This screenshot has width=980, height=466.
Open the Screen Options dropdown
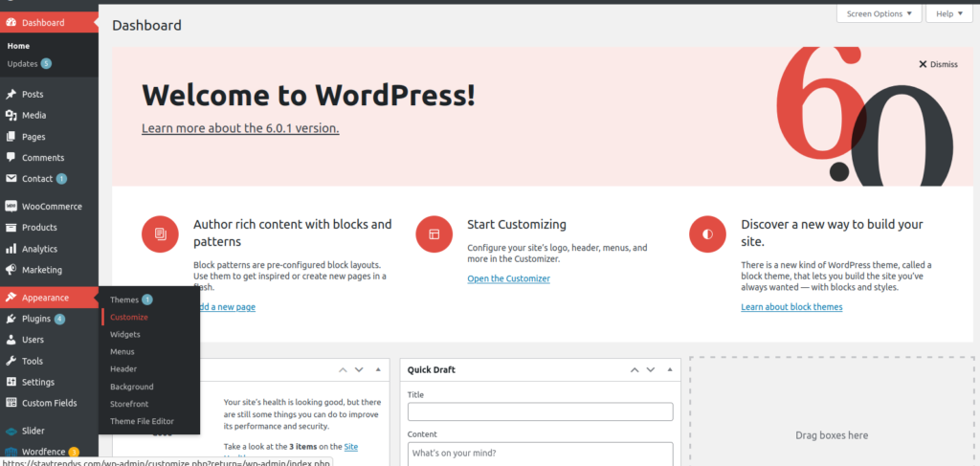(879, 13)
